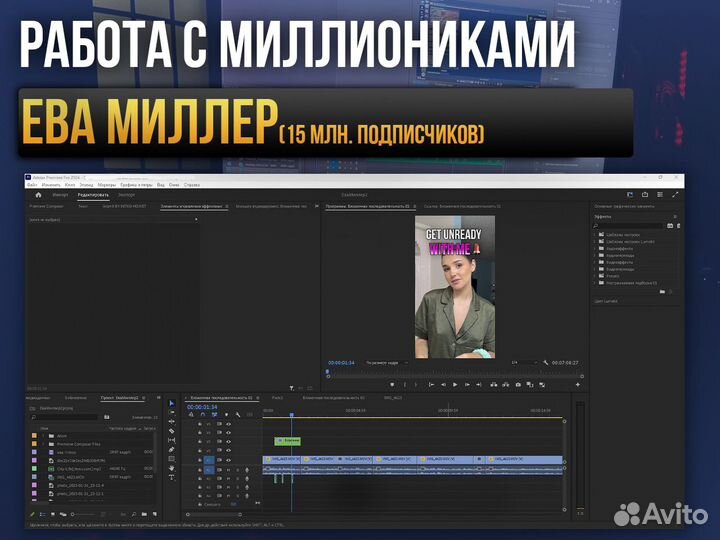
Task: Select the Type tool
Action: pyautogui.click(x=172, y=478)
